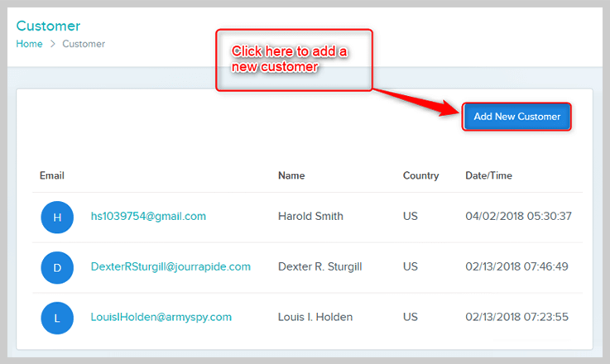The height and width of the screenshot is (364, 610).
Task: Select the Dexter R. Sturgill name cell
Action: tap(319, 266)
